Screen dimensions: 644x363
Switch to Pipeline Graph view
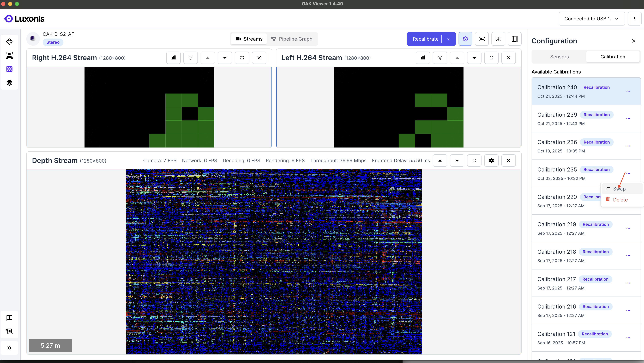(292, 39)
